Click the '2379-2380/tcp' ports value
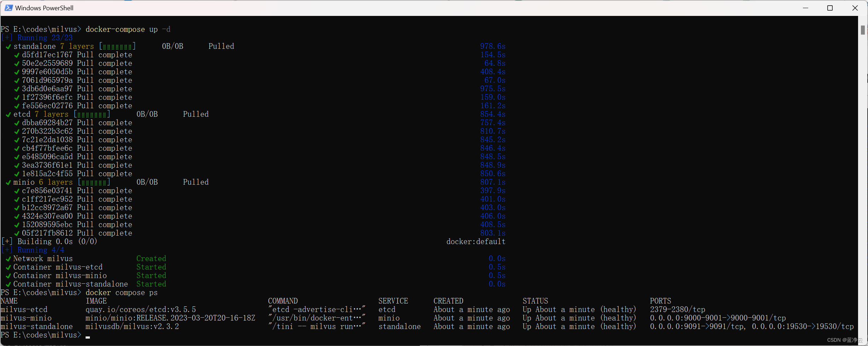Viewport: 868px width, 346px height. (677, 310)
